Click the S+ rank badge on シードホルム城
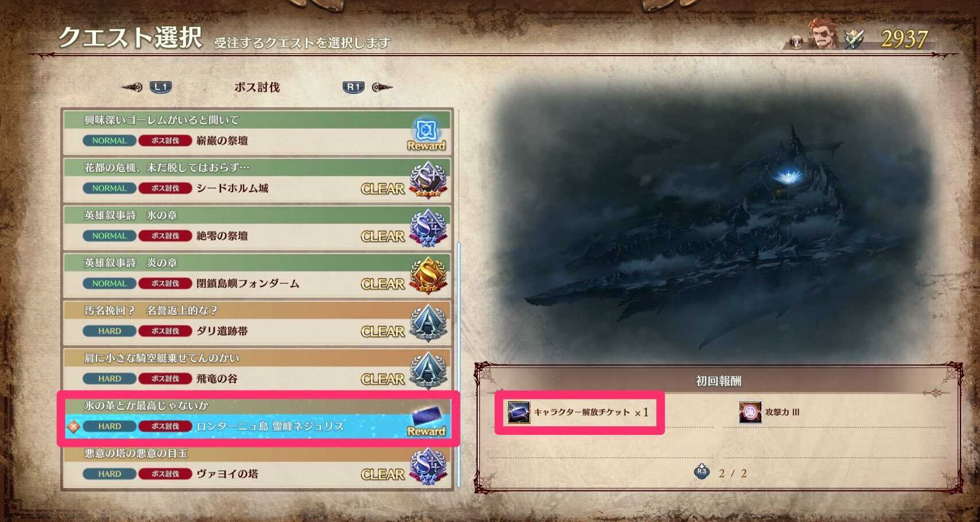Image resolution: width=980 pixels, height=522 pixels. (x=428, y=180)
